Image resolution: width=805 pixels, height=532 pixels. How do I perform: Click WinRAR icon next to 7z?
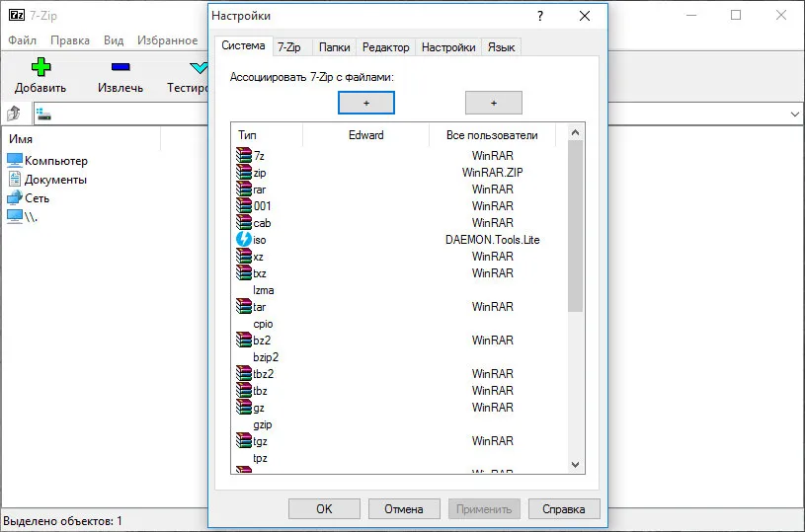pyautogui.click(x=244, y=155)
